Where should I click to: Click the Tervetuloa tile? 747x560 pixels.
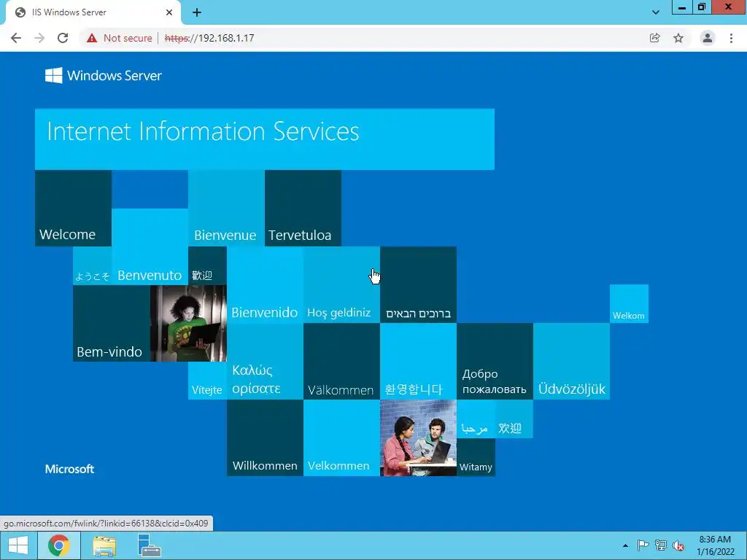(303, 208)
